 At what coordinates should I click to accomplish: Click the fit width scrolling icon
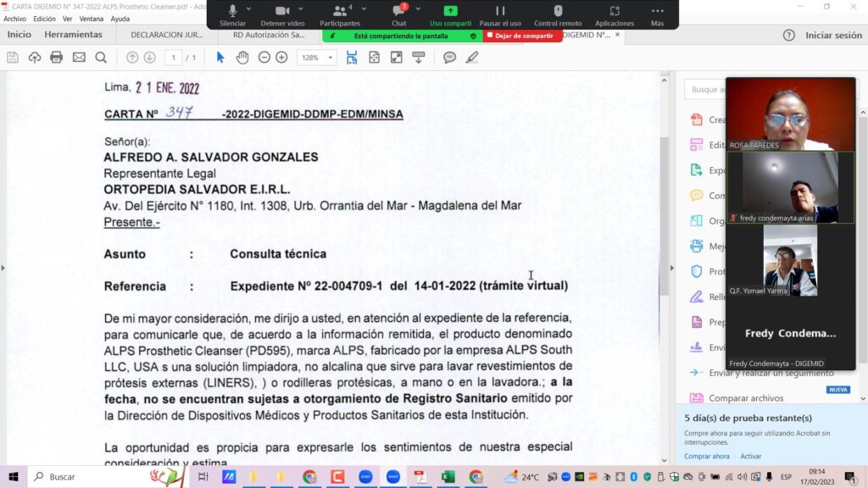352,57
